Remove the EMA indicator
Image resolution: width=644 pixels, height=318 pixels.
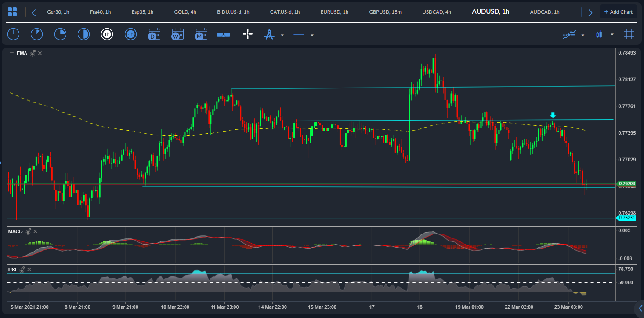[x=40, y=53]
